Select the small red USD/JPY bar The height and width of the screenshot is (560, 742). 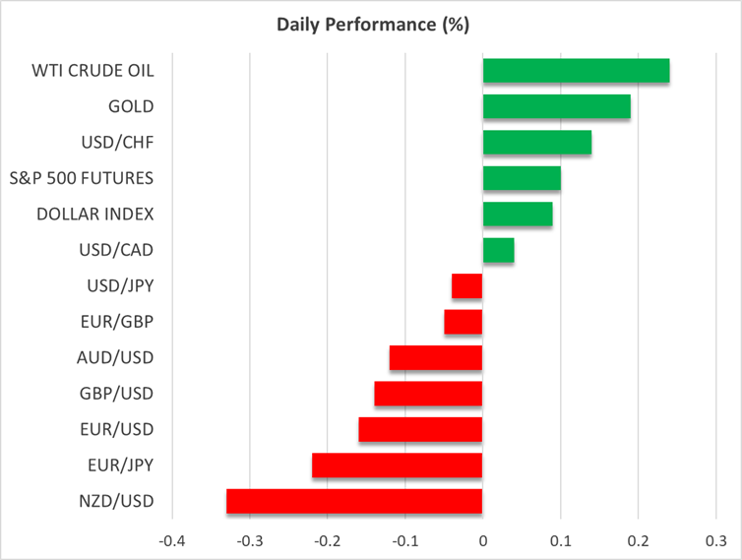pos(467,286)
